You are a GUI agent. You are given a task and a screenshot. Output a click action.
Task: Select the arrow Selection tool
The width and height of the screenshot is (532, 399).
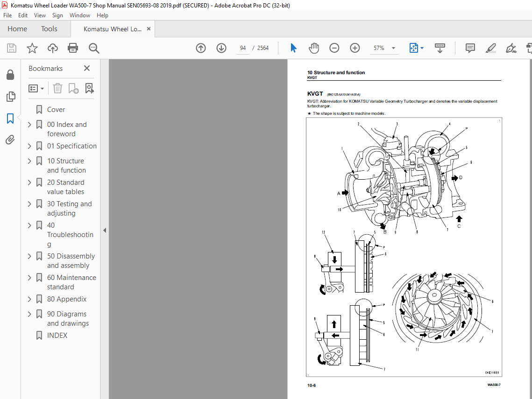[293, 48]
